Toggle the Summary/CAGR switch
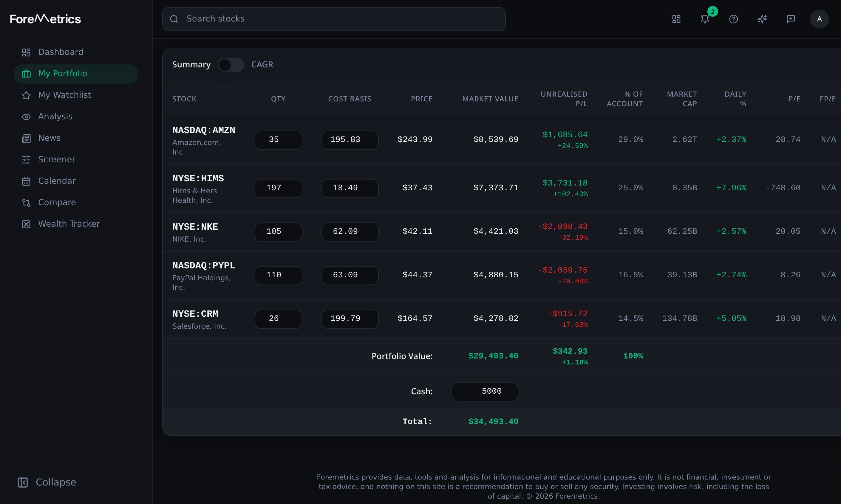The width and height of the screenshot is (841, 504). click(x=231, y=65)
